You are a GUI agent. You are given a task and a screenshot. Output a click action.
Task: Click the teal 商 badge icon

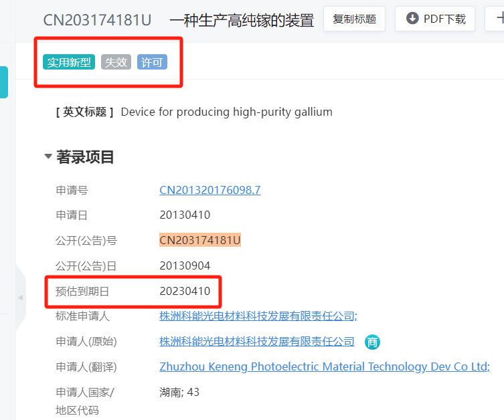tap(372, 342)
